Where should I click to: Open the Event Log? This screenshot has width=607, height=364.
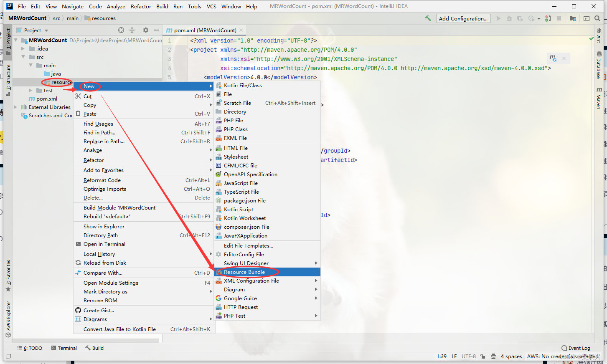[x=576, y=348]
